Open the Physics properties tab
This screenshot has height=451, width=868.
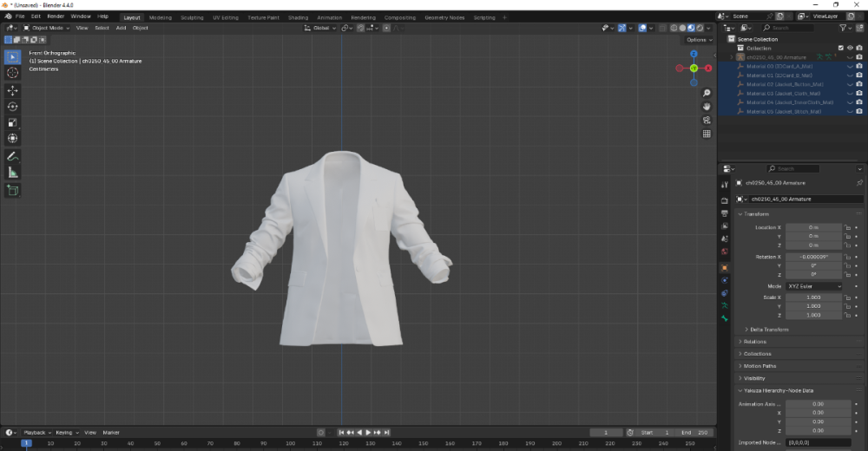point(724,280)
